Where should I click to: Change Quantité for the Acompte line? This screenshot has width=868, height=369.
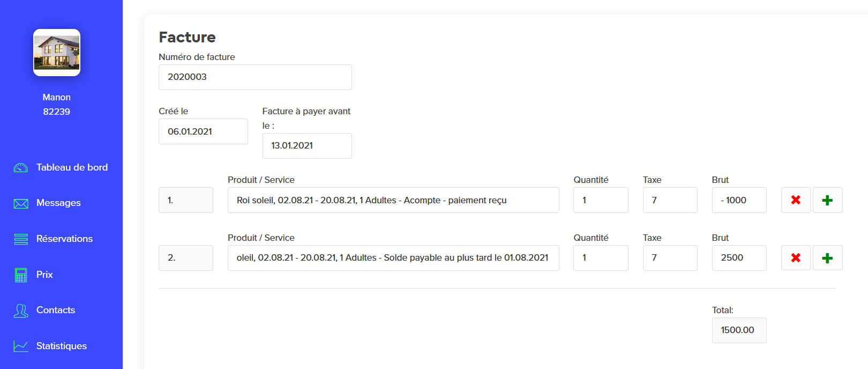click(x=601, y=200)
